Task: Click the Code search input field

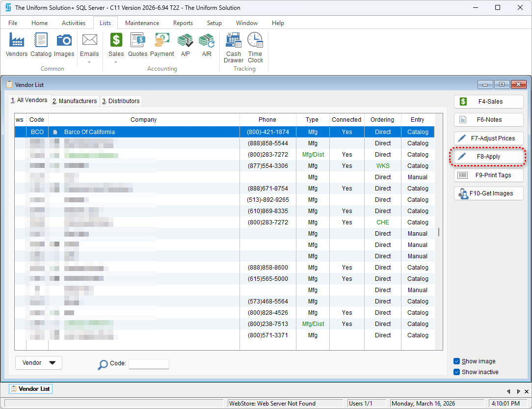Action: (x=149, y=364)
